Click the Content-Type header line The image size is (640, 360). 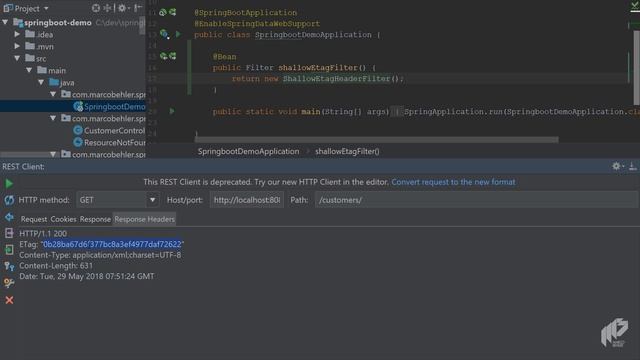pyautogui.click(x=100, y=255)
